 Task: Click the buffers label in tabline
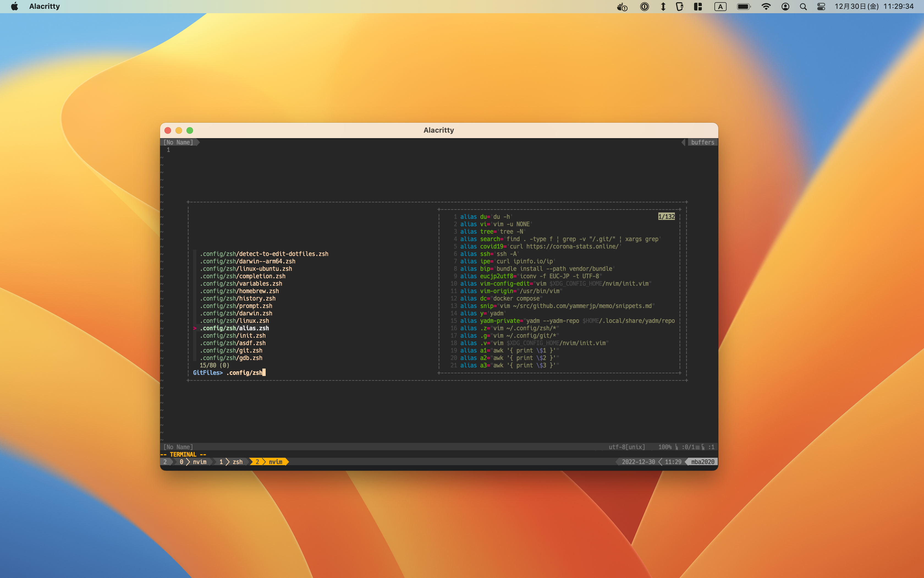pyautogui.click(x=703, y=142)
